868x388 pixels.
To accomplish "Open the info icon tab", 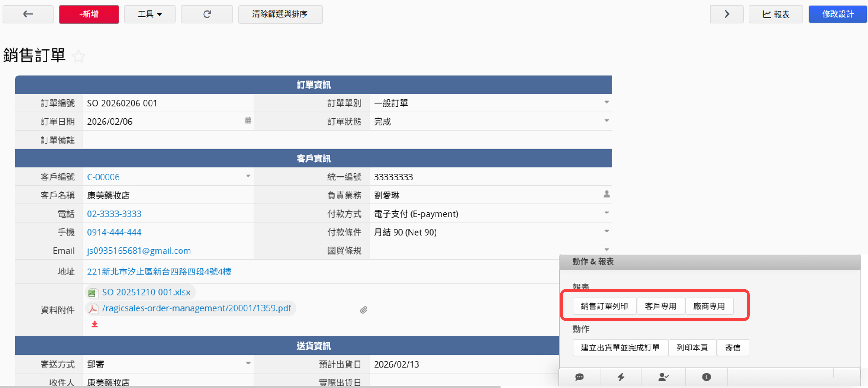I will pyautogui.click(x=706, y=377).
